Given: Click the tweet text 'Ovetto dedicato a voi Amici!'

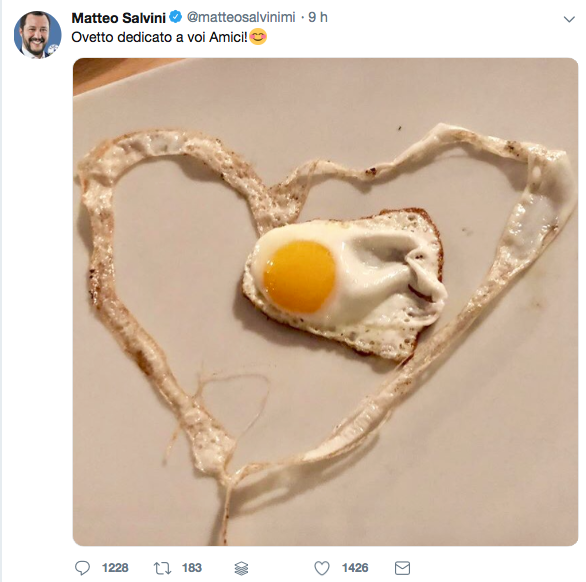Looking at the screenshot, I should [x=160, y=37].
